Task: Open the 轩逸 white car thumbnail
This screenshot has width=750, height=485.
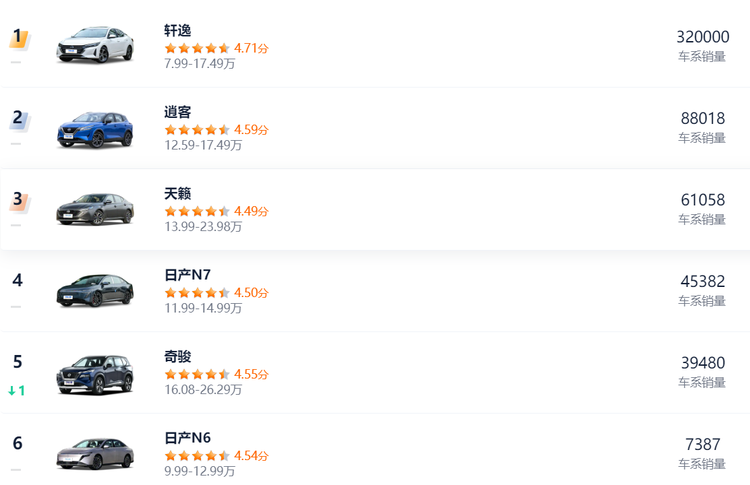Action: click(x=95, y=45)
